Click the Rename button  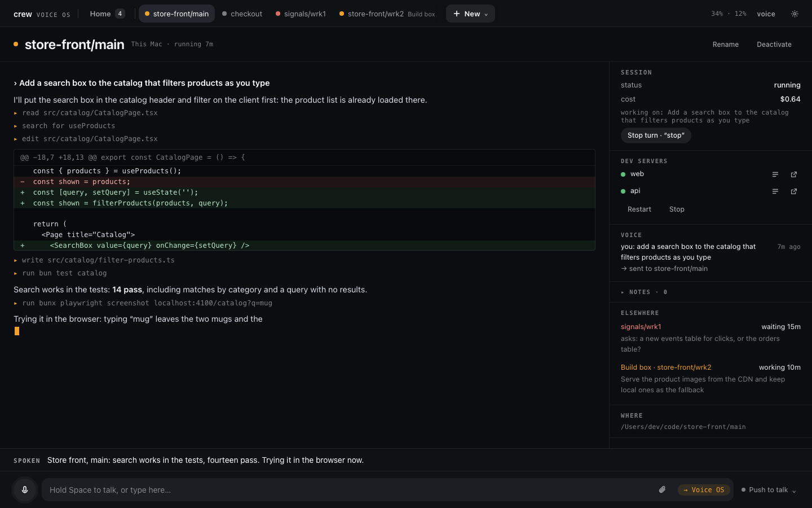click(725, 45)
